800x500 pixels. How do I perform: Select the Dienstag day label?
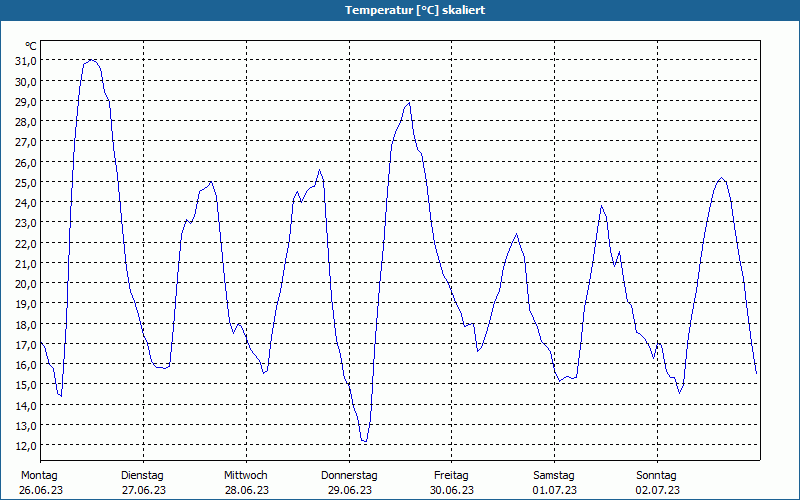tap(142, 476)
